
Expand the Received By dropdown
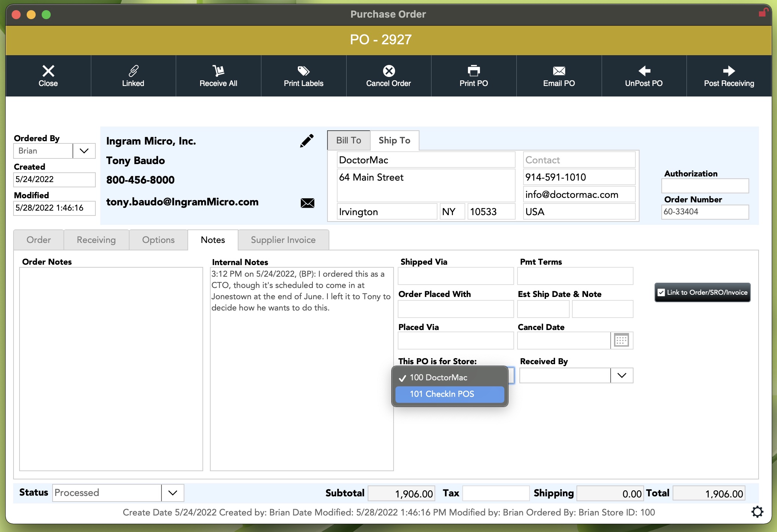(622, 375)
